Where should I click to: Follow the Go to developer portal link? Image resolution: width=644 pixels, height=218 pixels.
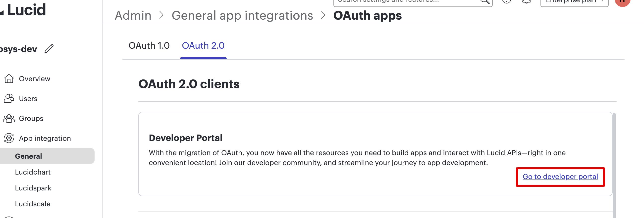point(560,177)
